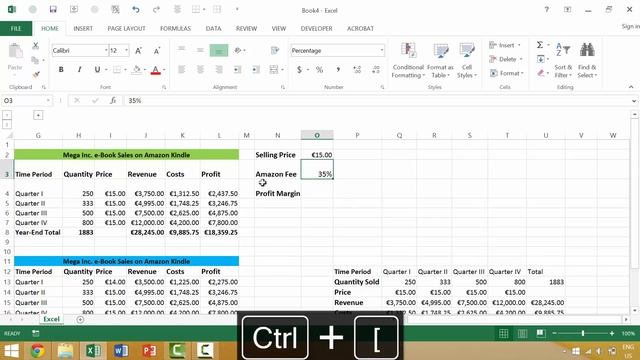
Task: Toggle Align Left icon
Action: coord(181,70)
